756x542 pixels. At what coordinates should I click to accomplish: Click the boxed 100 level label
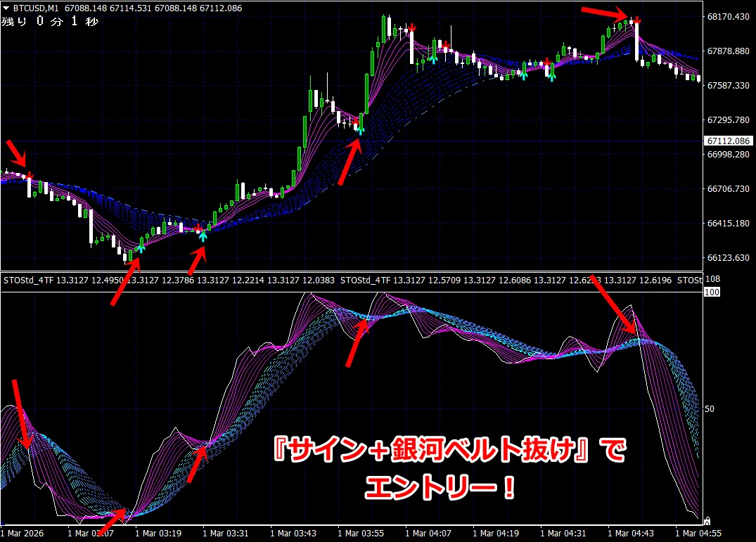[712, 292]
